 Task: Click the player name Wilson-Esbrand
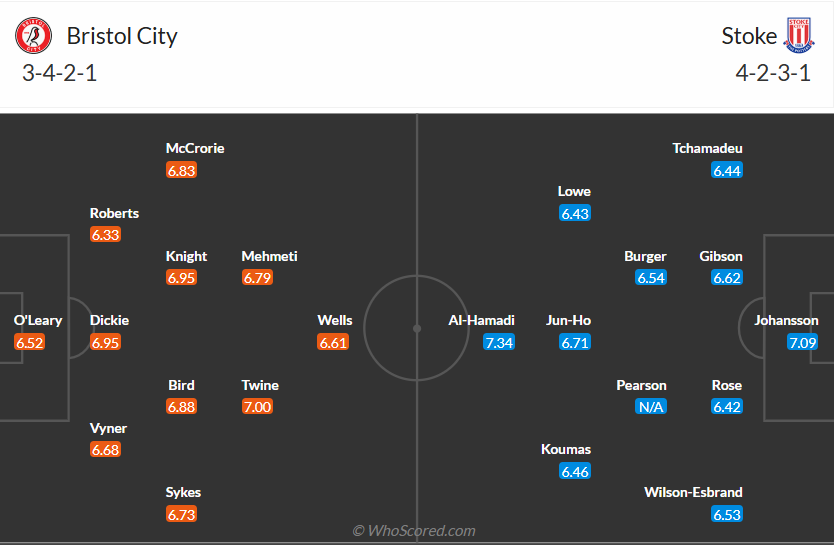click(694, 492)
